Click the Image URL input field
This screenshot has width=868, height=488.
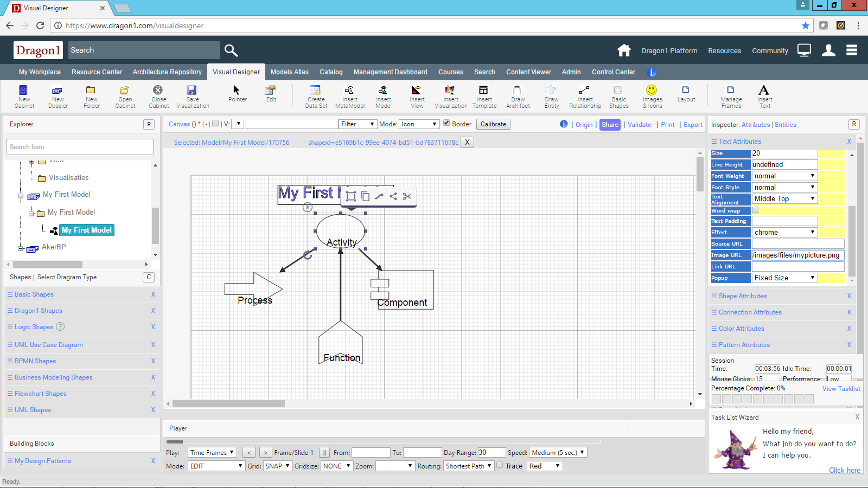[798, 255]
